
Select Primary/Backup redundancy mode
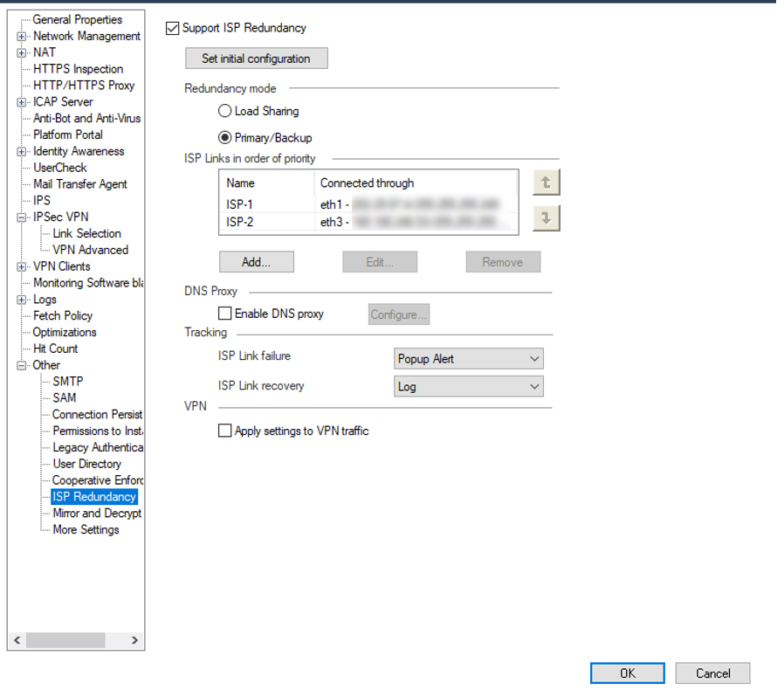[224, 137]
